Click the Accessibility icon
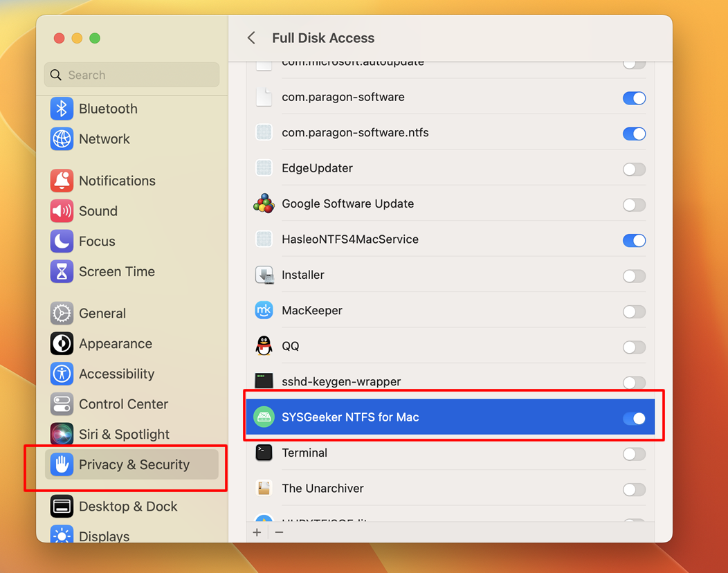Screen dimensions: 728x573 click(62, 374)
